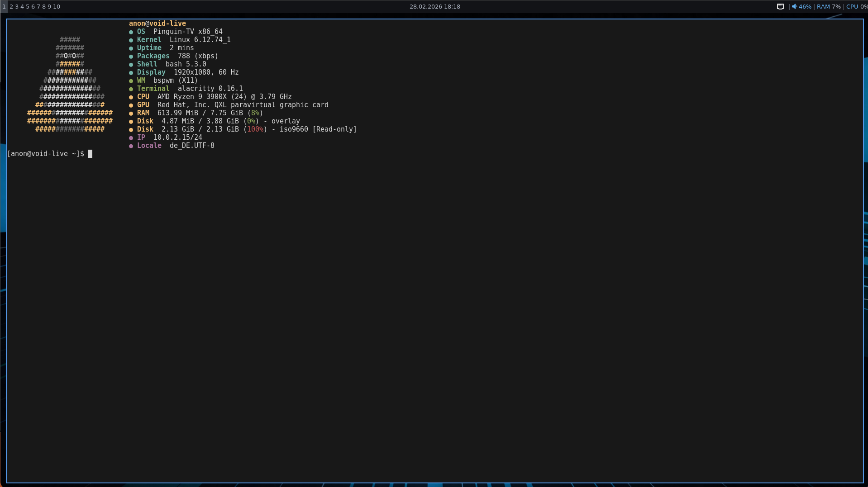
Task: Switch to workspace 8
Action: [44, 7]
